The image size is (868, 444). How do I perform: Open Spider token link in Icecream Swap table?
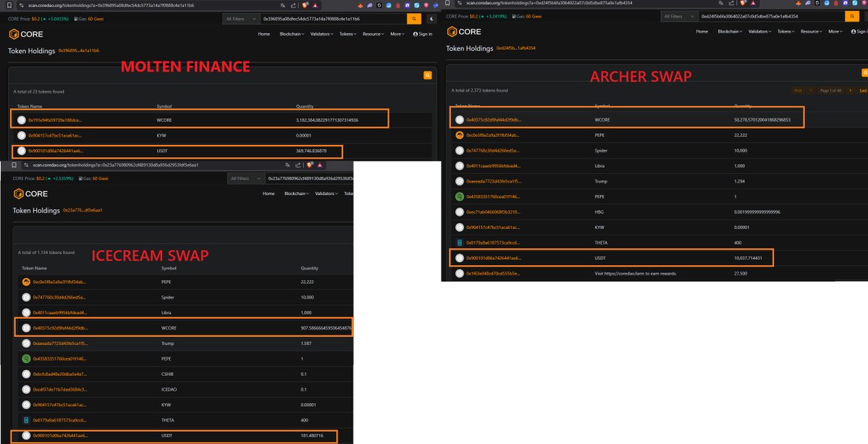pyautogui.click(x=60, y=297)
